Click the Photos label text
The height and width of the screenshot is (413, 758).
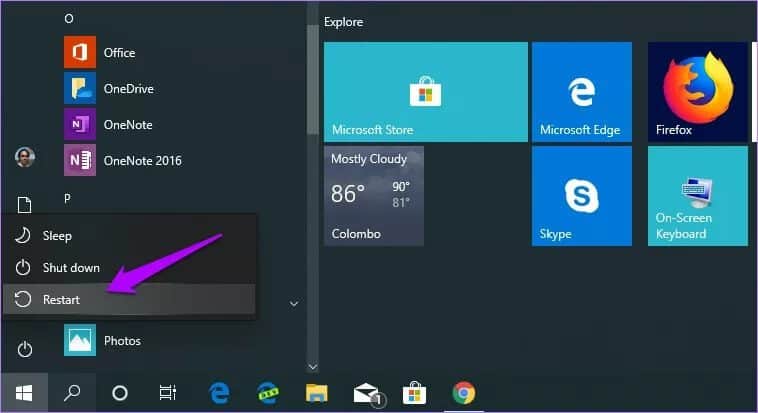(x=122, y=340)
